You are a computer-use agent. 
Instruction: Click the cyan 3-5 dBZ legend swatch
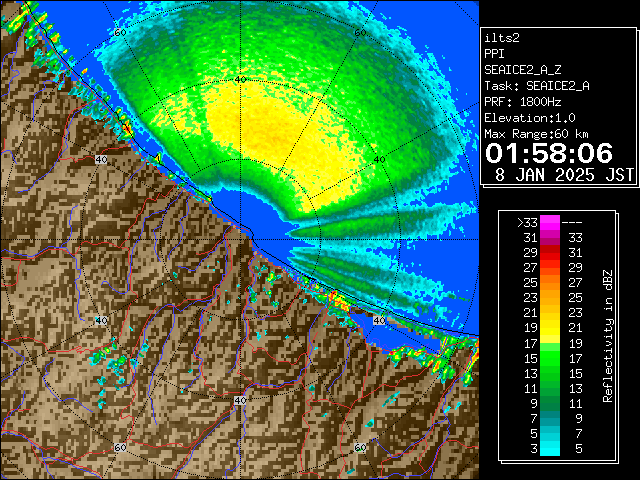(550, 448)
